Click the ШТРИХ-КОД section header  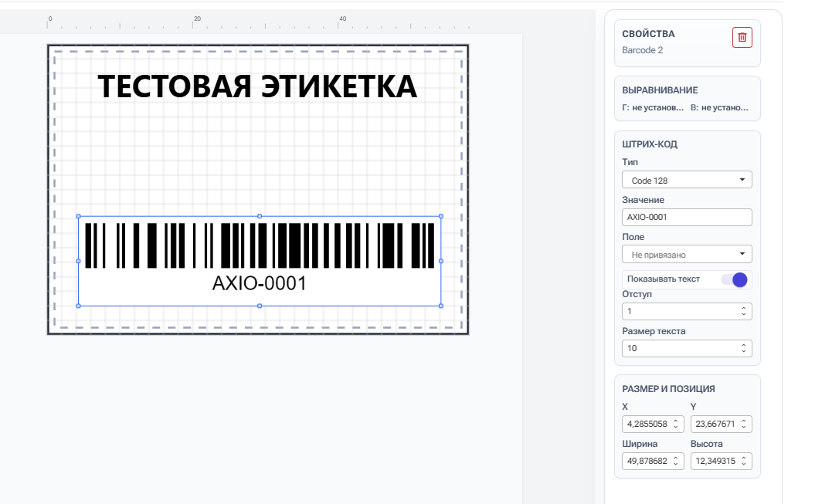click(650, 144)
